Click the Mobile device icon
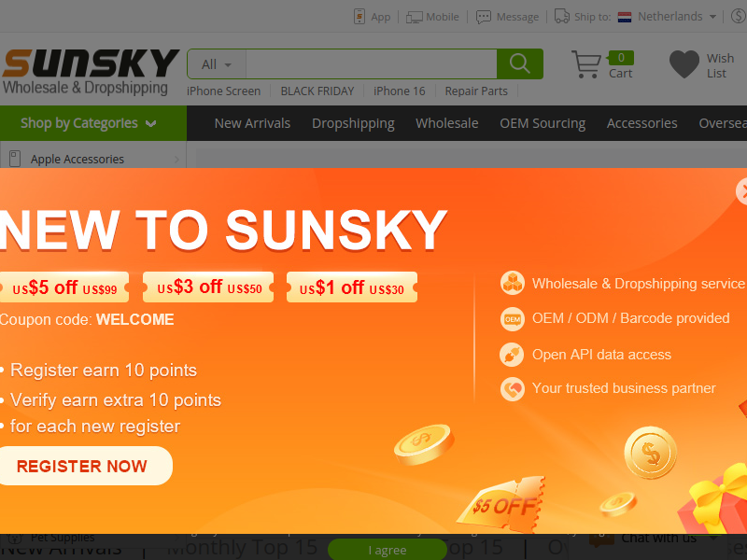747x560 pixels. 414,17
